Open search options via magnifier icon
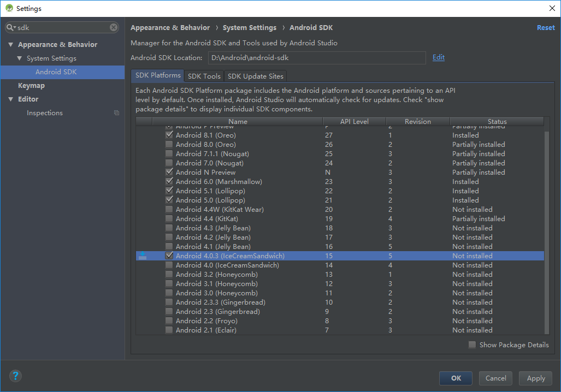 point(11,27)
